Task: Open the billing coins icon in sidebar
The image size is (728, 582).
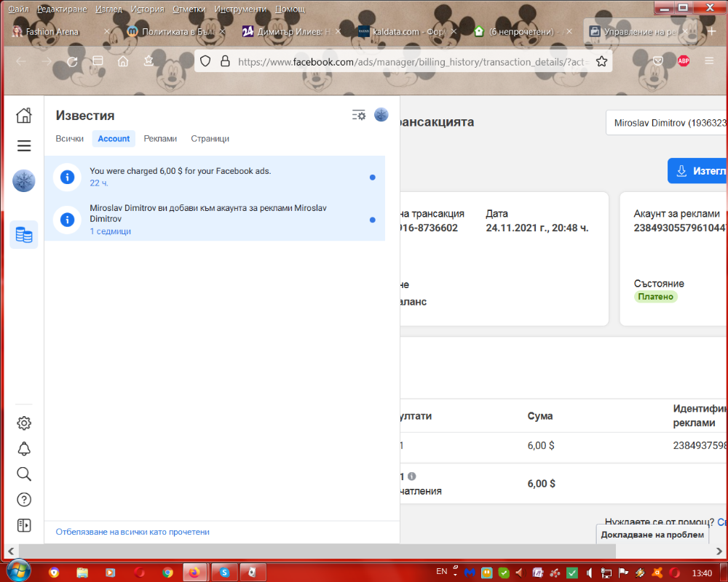Action: tap(24, 235)
